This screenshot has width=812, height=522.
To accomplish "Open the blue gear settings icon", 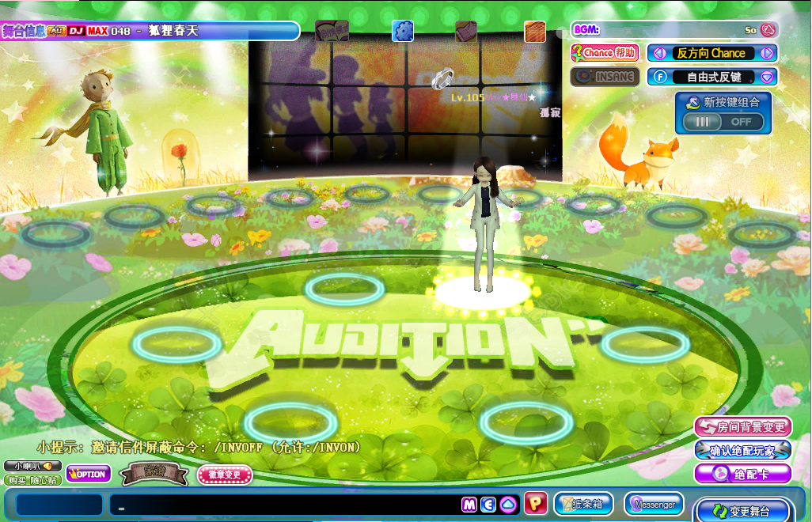I will (x=402, y=31).
